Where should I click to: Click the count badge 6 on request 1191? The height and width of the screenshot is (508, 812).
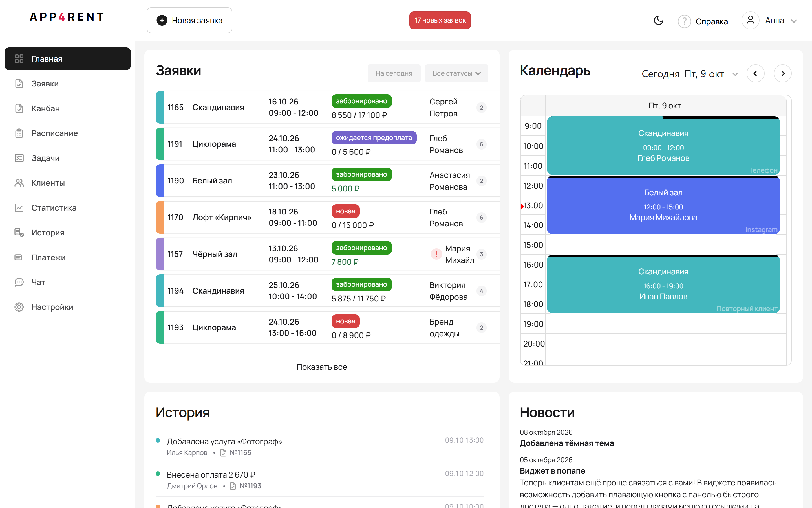point(481,144)
